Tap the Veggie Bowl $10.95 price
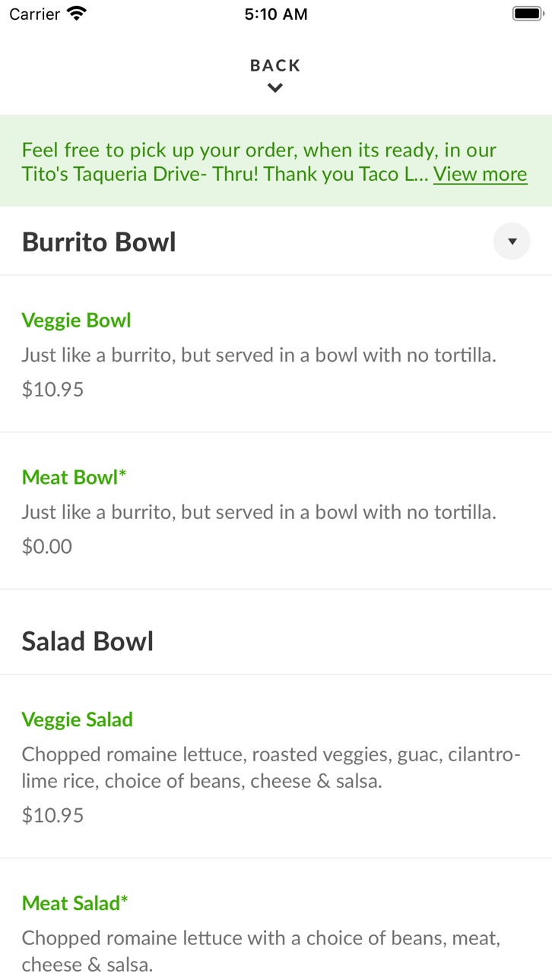This screenshot has width=552, height=980. [52, 390]
